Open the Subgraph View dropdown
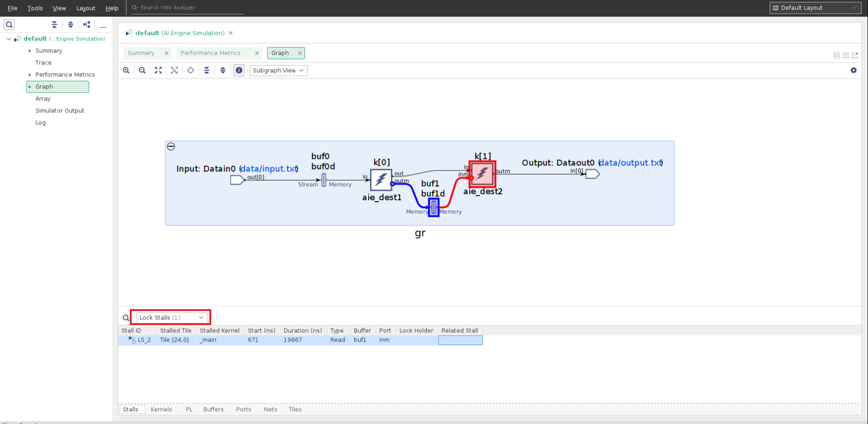Viewport: 868px width, 424px height. (x=278, y=71)
